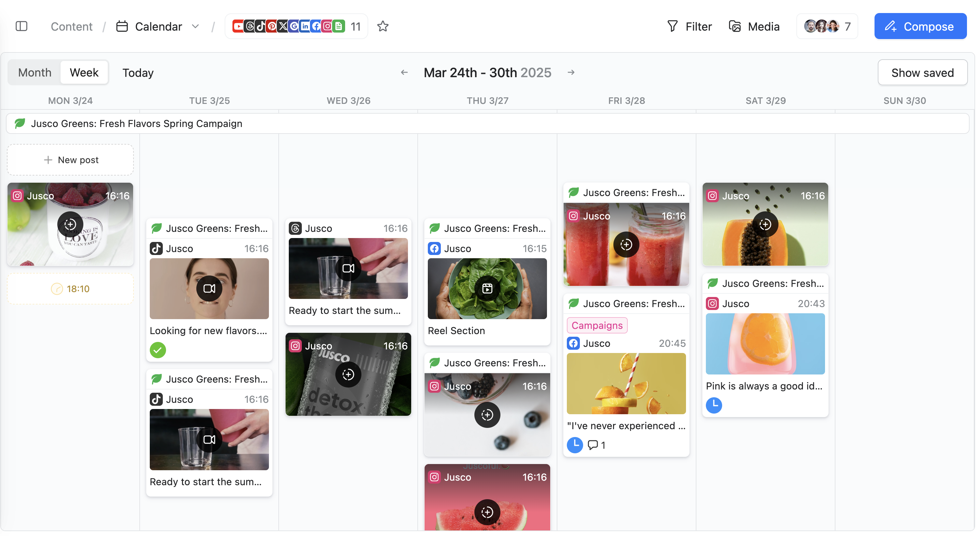The image size is (980, 536).
Task: Open the Media library
Action: [x=754, y=26]
